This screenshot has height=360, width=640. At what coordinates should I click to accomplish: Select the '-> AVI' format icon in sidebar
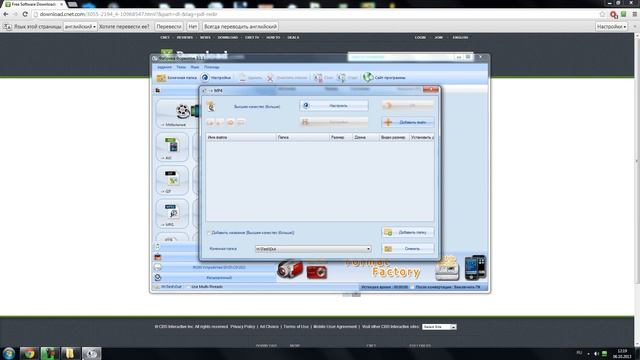point(172,147)
